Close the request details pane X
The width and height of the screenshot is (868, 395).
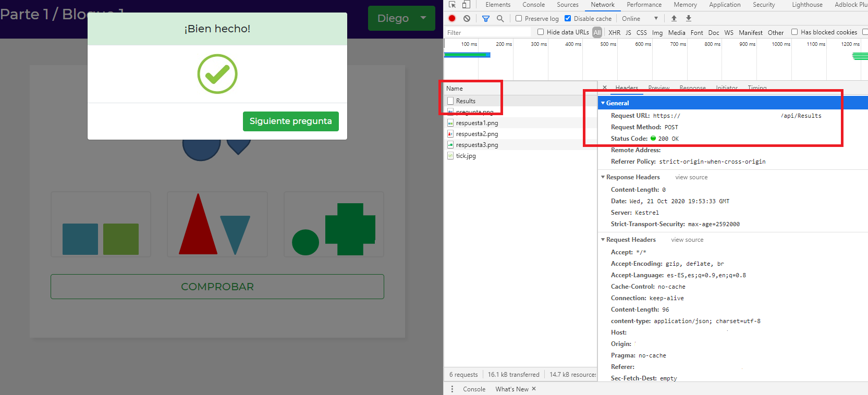[x=604, y=88]
